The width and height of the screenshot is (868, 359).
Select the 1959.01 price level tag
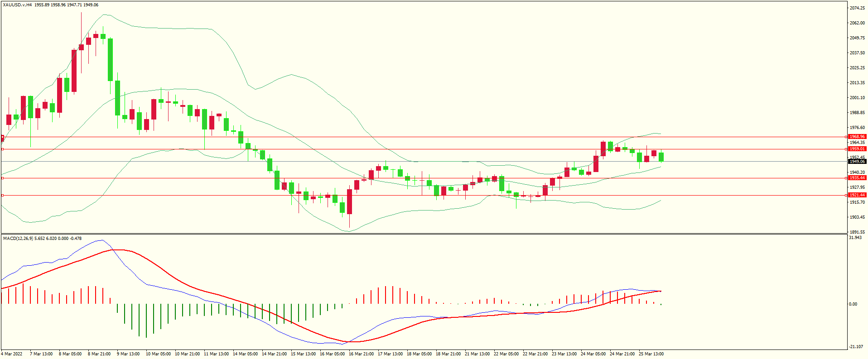click(x=857, y=148)
